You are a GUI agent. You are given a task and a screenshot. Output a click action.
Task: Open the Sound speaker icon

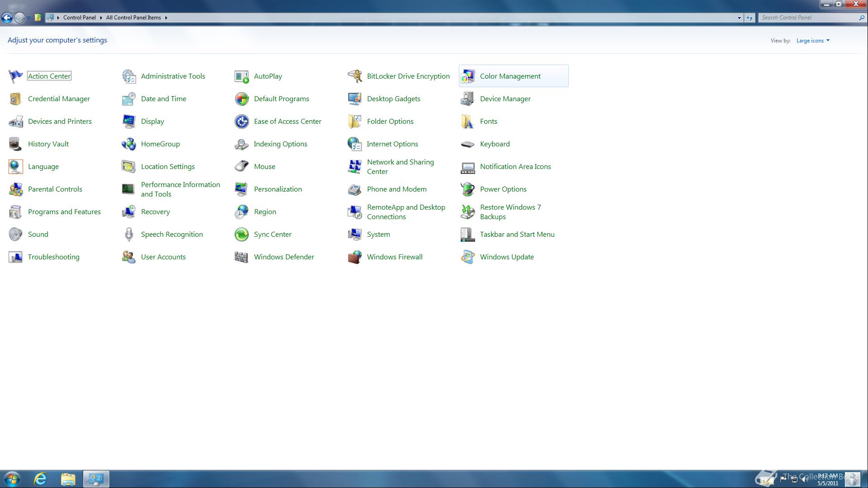point(15,235)
